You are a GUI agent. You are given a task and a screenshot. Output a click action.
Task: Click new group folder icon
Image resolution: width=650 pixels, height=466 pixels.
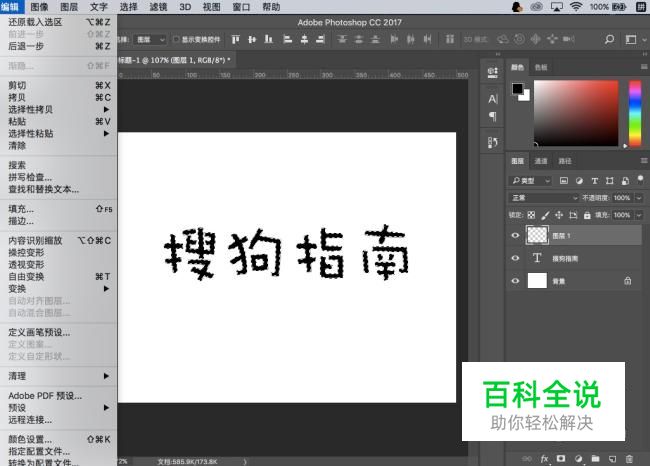point(595,459)
